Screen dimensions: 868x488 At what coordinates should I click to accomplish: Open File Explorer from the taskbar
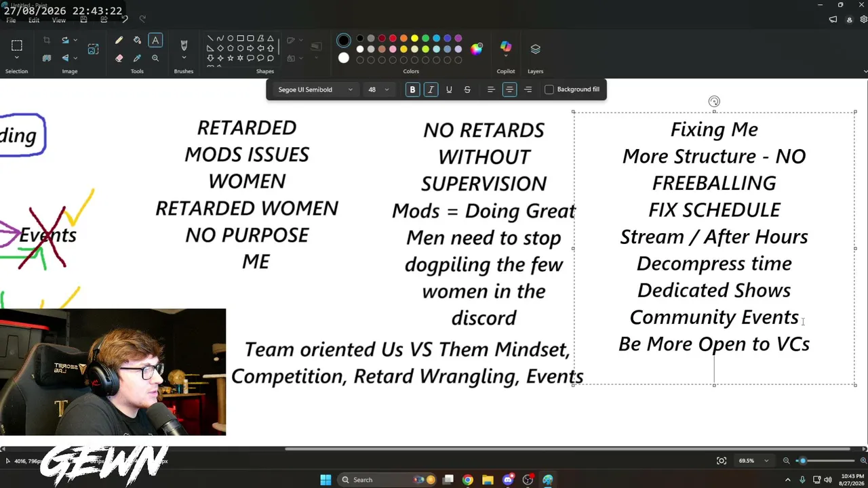(488, 480)
